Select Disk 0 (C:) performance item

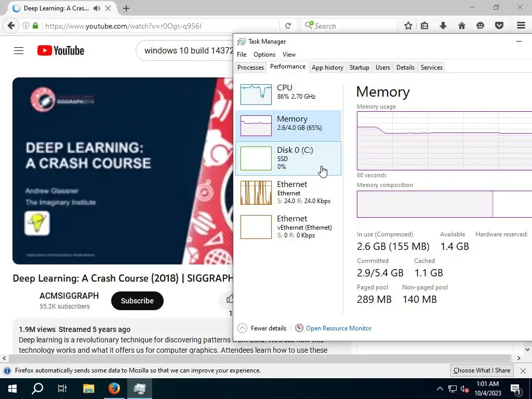288,158
